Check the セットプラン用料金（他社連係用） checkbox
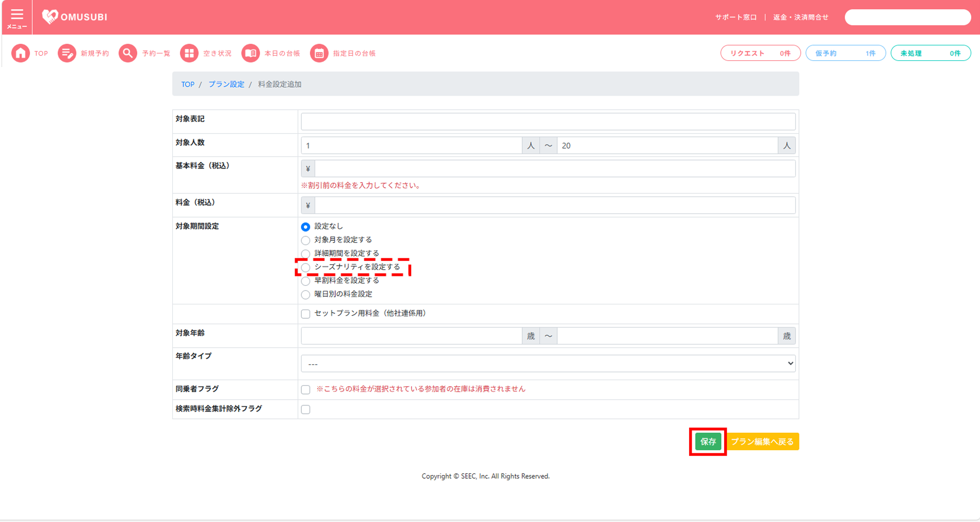 306,314
